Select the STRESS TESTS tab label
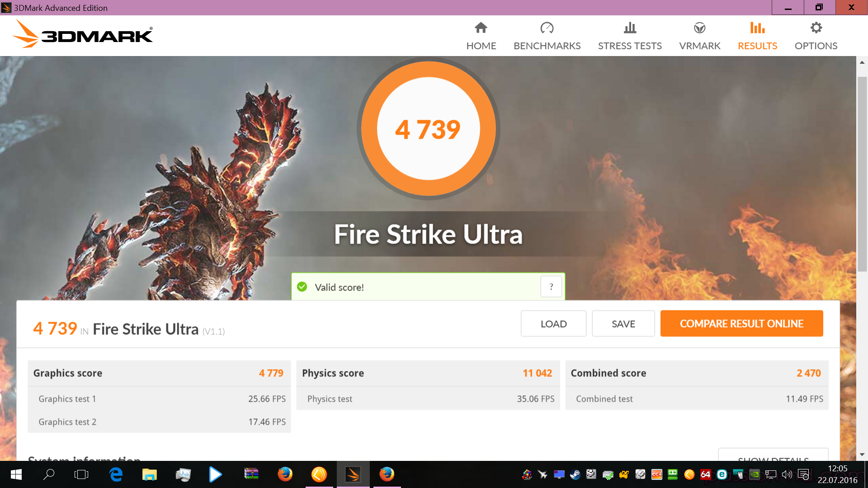Viewport: 868px width, 488px height. click(x=630, y=46)
